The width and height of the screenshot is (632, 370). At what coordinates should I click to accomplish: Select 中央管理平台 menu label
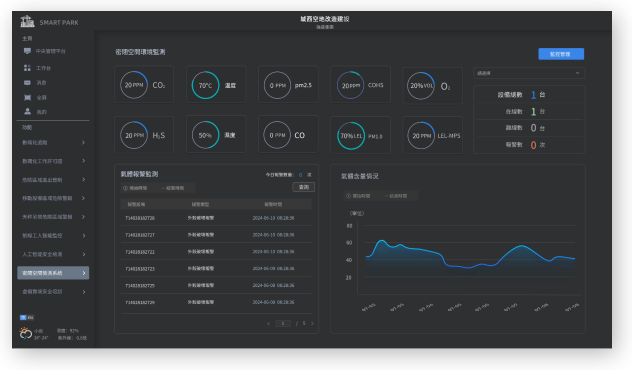click(x=50, y=51)
